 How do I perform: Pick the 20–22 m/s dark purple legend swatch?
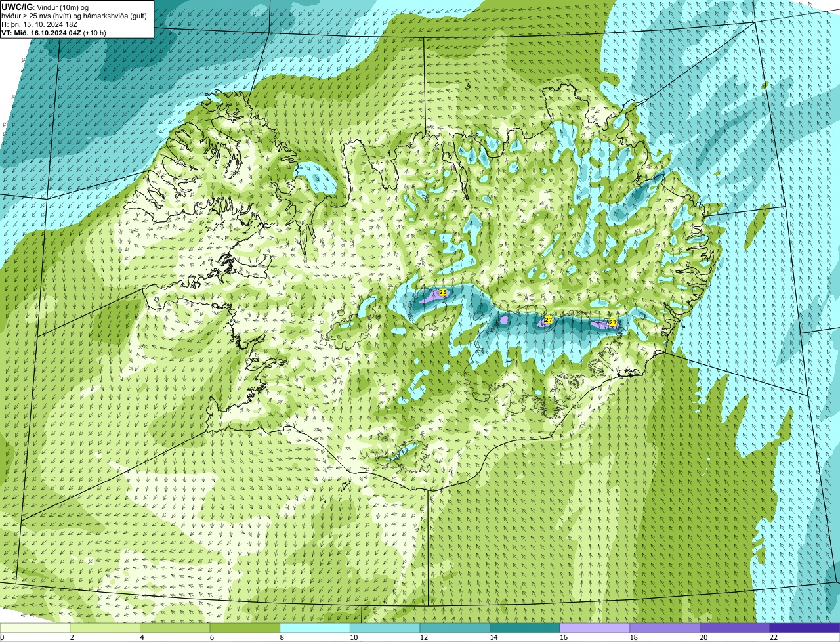coord(735,628)
